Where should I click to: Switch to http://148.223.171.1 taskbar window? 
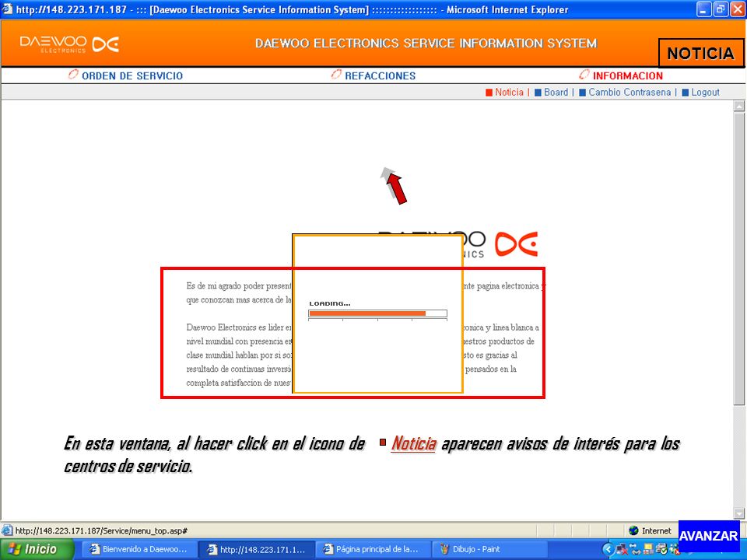(256, 549)
